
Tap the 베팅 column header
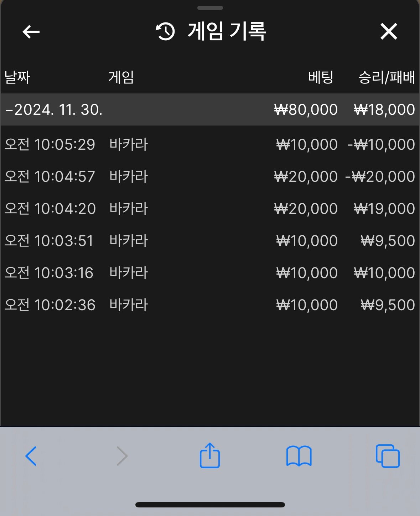321,77
